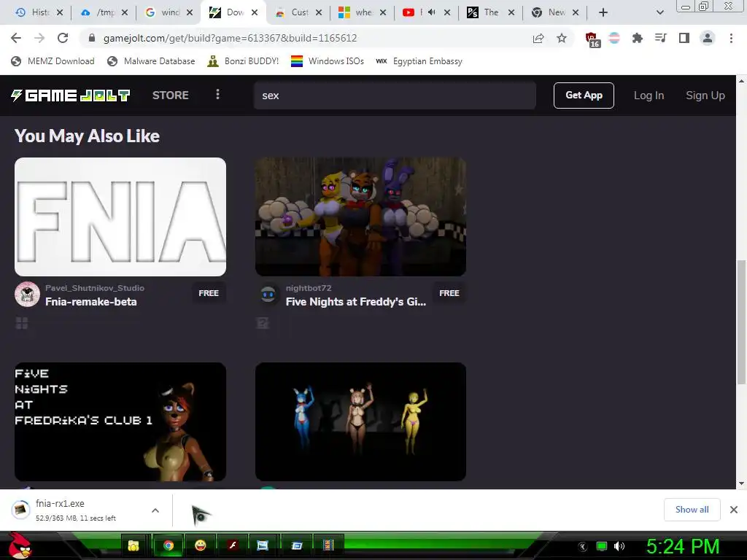Click the page scrollbar down arrow
The height and width of the screenshot is (560, 747).
pos(741,483)
